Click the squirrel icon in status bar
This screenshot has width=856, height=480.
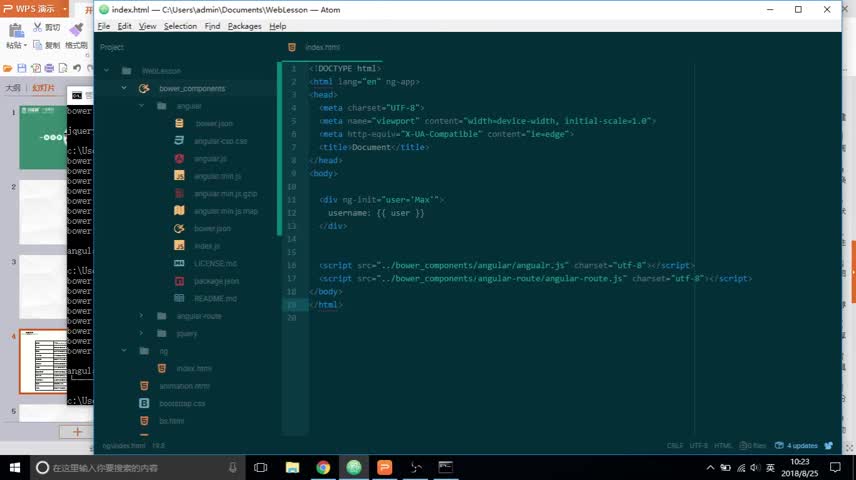pos(829,446)
